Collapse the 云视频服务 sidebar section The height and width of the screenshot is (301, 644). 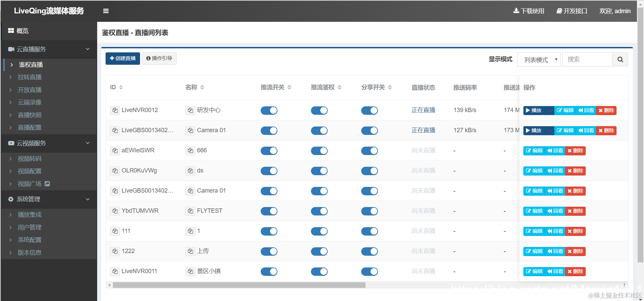coord(49,143)
